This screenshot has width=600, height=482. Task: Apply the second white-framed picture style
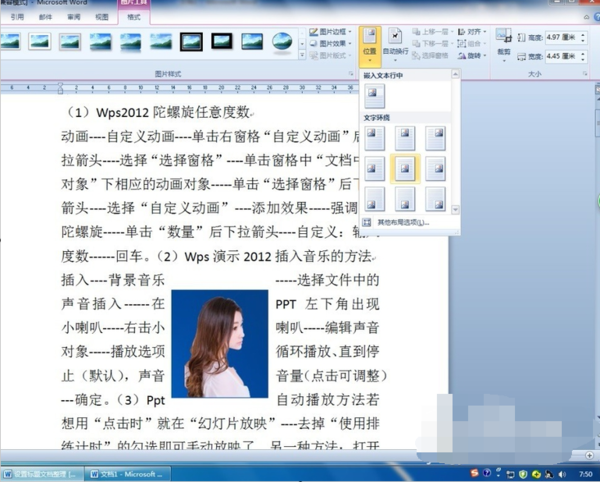tap(39, 41)
